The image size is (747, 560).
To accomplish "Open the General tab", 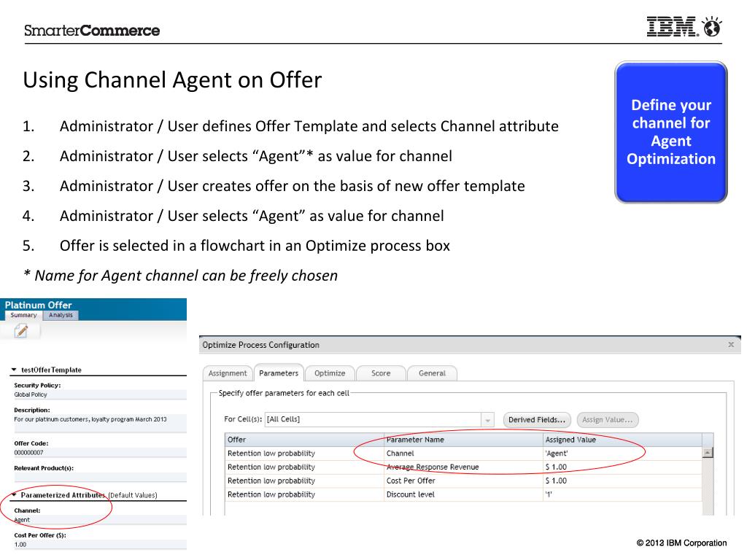I will pos(432,373).
